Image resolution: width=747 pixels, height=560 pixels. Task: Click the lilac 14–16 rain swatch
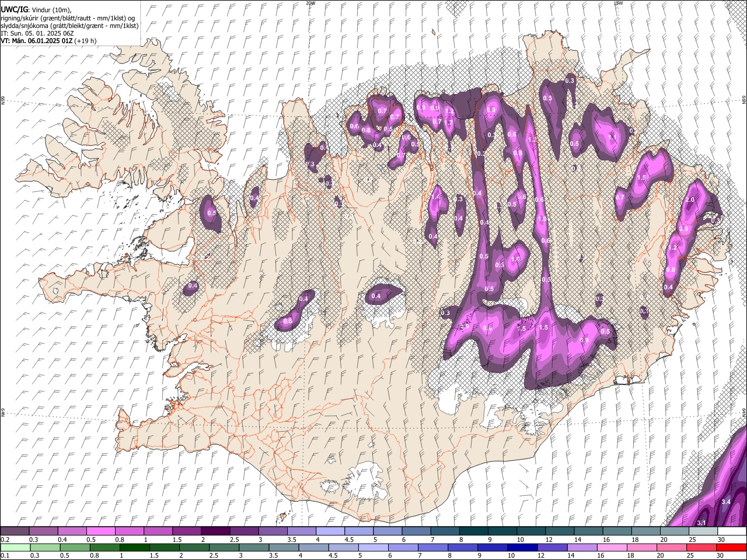coord(582,548)
